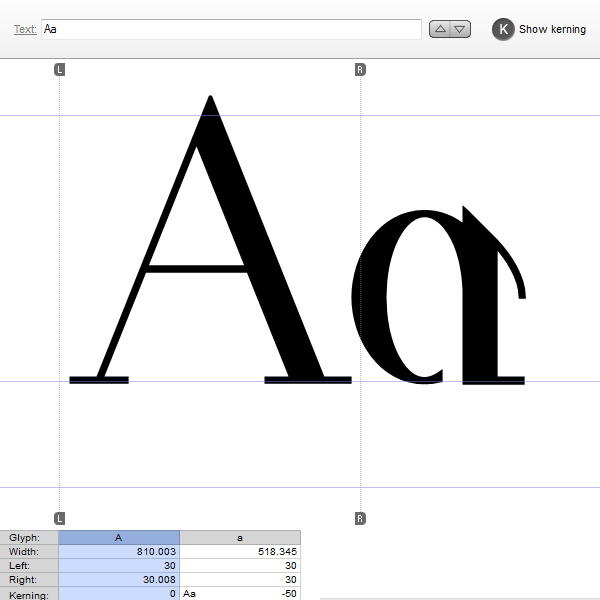Screen dimensions: 600x600
Task: Click into the text field containing Aa
Action: [x=230, y=29]
